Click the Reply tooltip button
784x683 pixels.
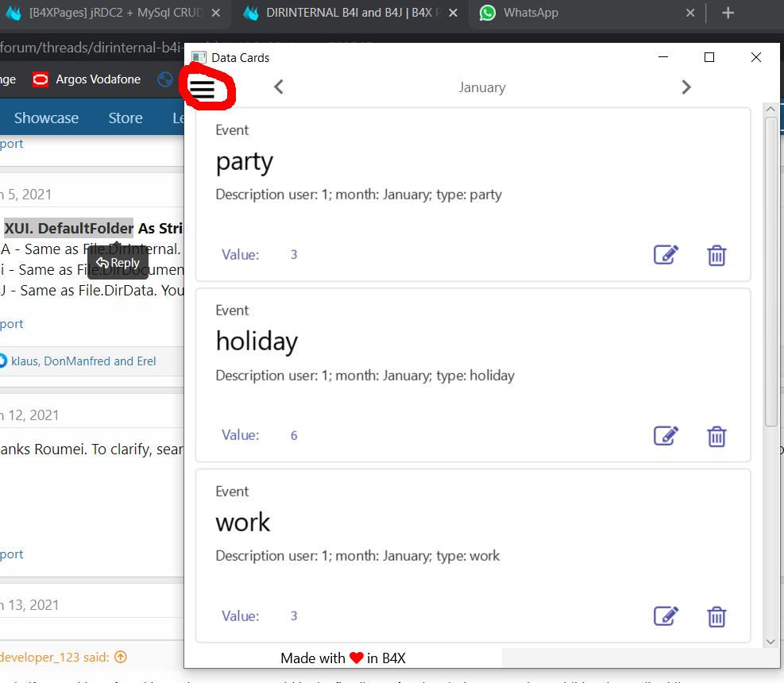coord(118,263)
